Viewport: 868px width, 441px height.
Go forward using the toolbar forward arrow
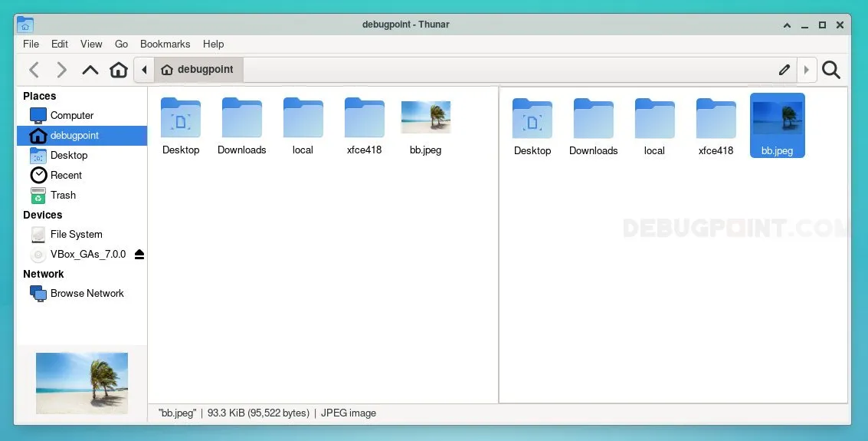tap(62, 71)
